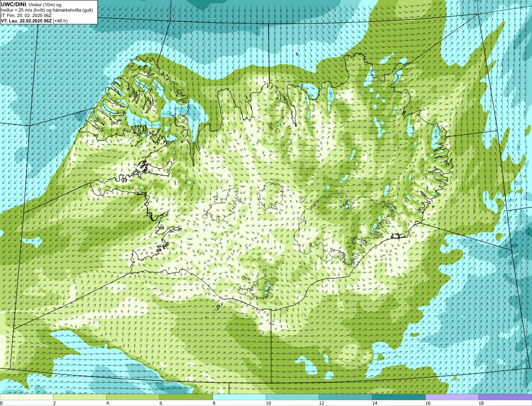Screen dimensions: 532x406
Task: Click the aqua 10–12 m/s legend swatch
Action: click(293, 397)
